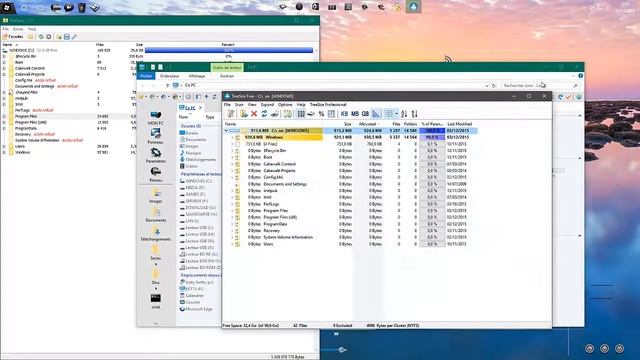Click the red Stop scan X in TreeSize toolbar
This screenshot has width=640, height=360.
(254, 114)
